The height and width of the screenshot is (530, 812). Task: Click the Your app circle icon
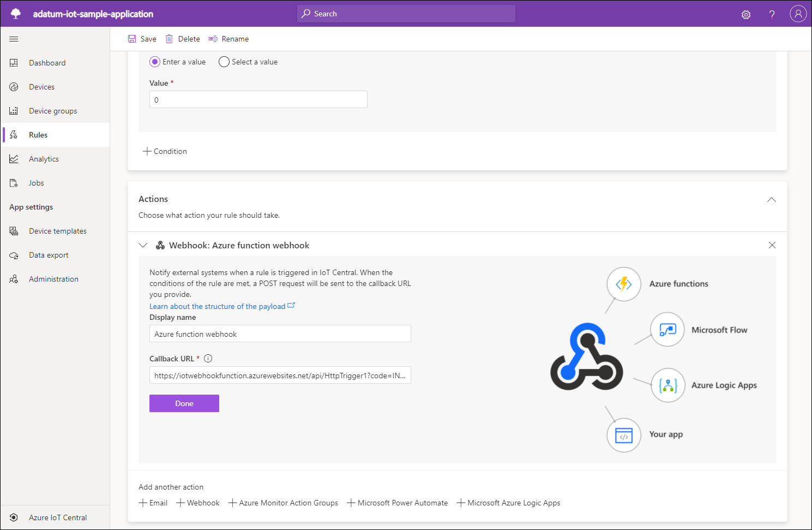tap(624, 435)
